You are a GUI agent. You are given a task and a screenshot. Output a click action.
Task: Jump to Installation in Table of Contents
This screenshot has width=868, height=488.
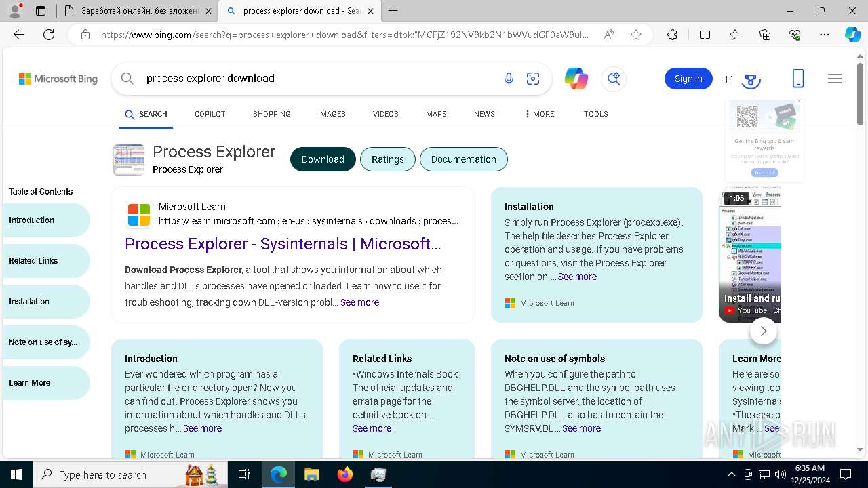(x=45, y=302)
